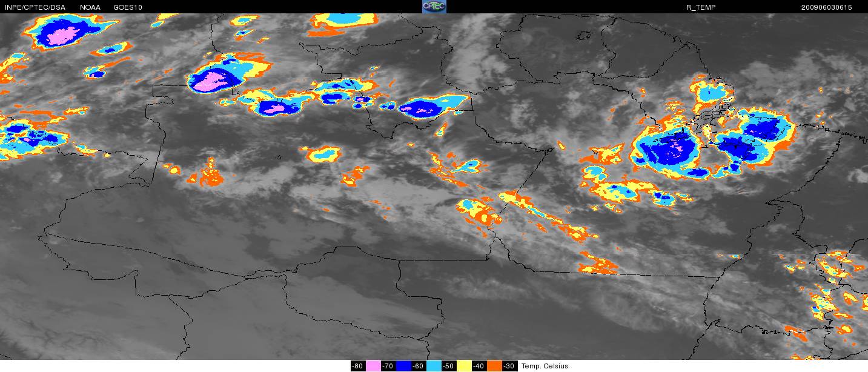Image resolution: width=868 pixels, height=372 pixels.
Task: Click the orange legend color swatch
Action: pos(494,366)
